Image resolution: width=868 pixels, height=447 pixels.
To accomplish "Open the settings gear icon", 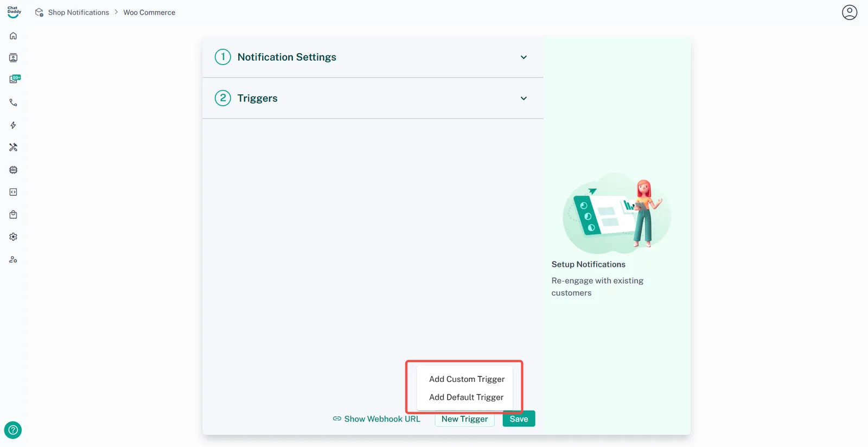I will pos(13,237).
